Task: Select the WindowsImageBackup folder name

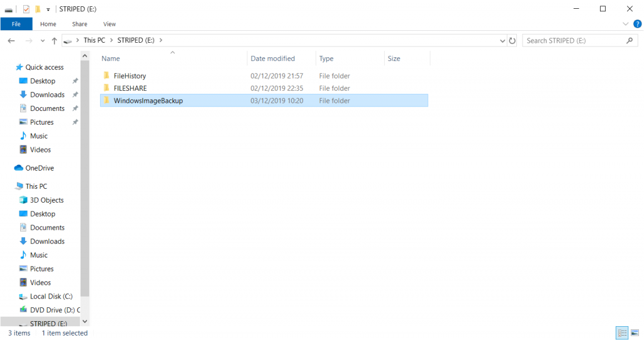Action: (x=148, y=100)
